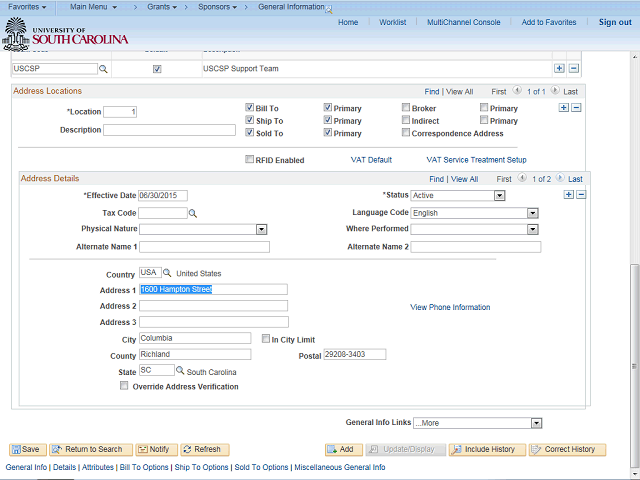Screen dimensions: 640x480
Task: Add a new Address Locations row
Action: pos(564,107)
